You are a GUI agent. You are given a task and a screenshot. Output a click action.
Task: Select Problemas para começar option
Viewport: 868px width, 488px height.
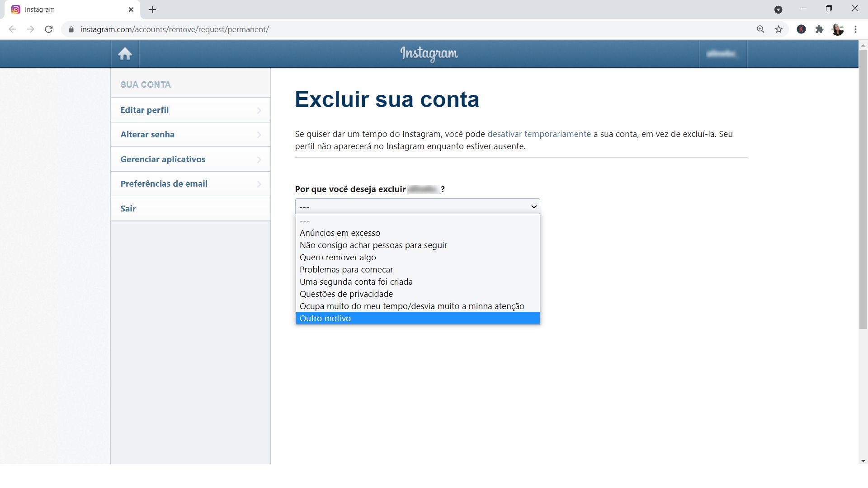(418, 269)
